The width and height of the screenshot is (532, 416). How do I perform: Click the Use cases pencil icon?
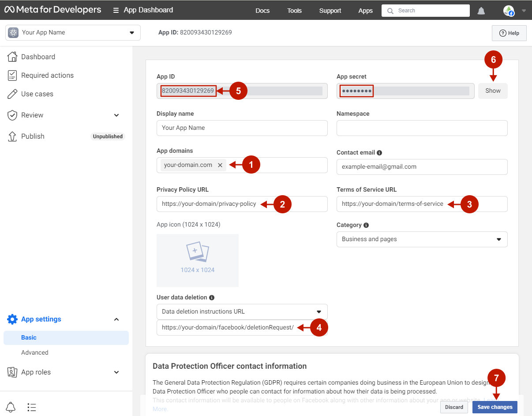coord(12,94)
